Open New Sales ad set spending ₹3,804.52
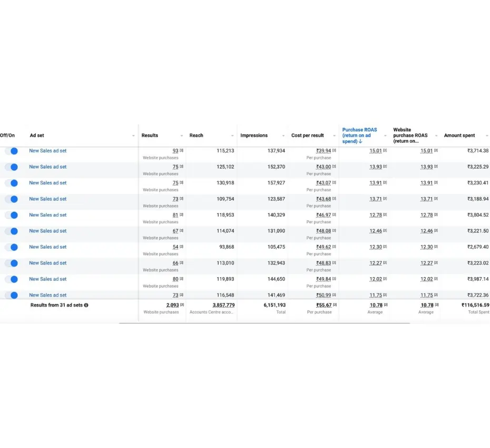Viewport: 490px width, 448px height. pyautogui.click(x=48, y=215)
